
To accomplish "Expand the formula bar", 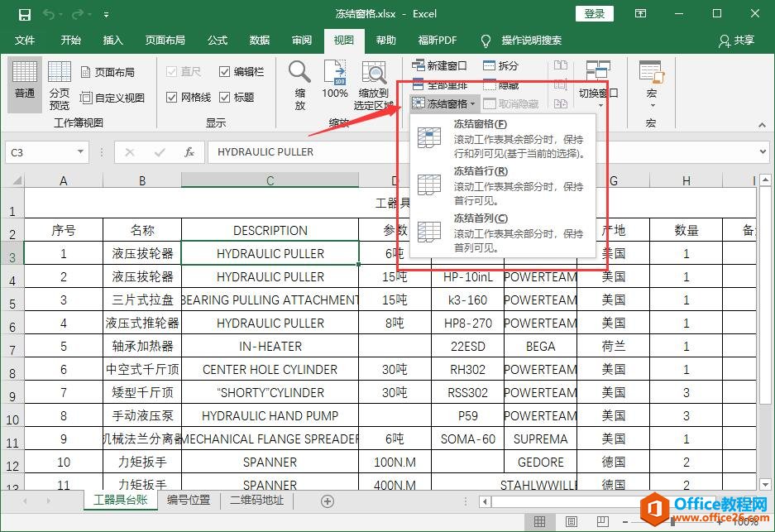I will click(763, 151).
